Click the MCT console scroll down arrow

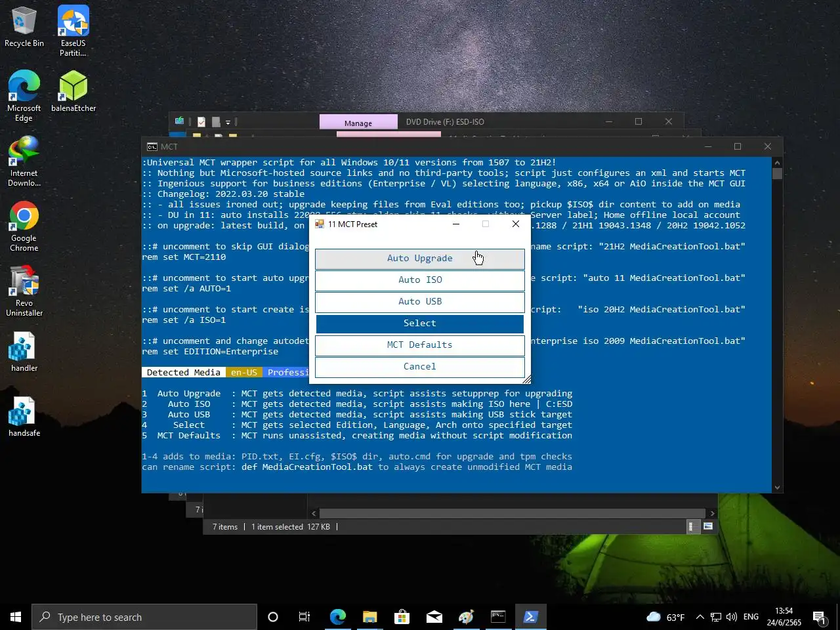(x=778, y=488)
